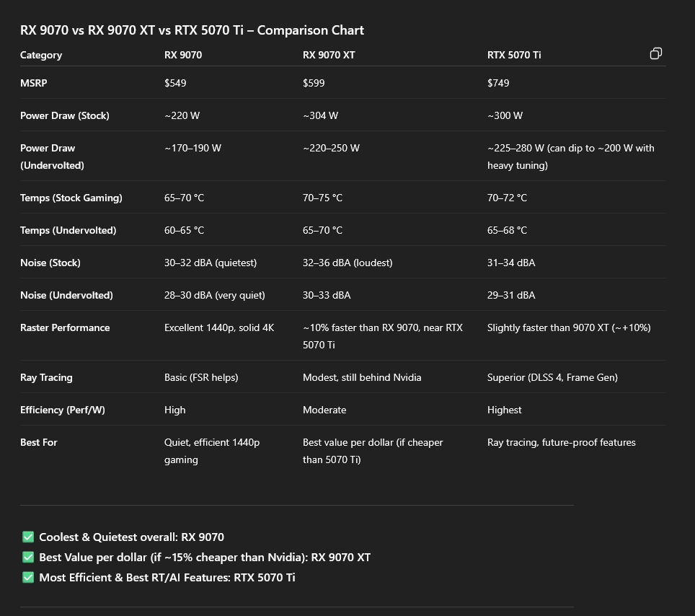This screenshot has width=695, height=616.
Task: Click the $599 price cell
Action: click(x=314, y=83)
